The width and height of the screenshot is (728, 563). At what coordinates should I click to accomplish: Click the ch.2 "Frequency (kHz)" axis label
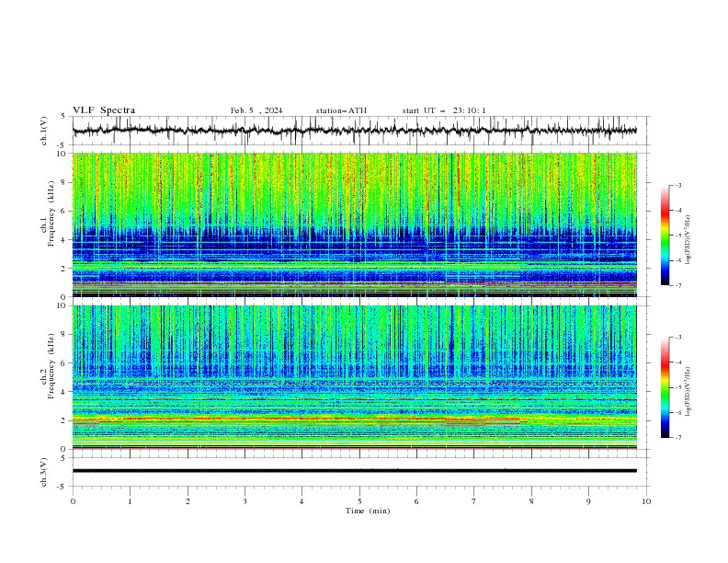click(51, 366)
